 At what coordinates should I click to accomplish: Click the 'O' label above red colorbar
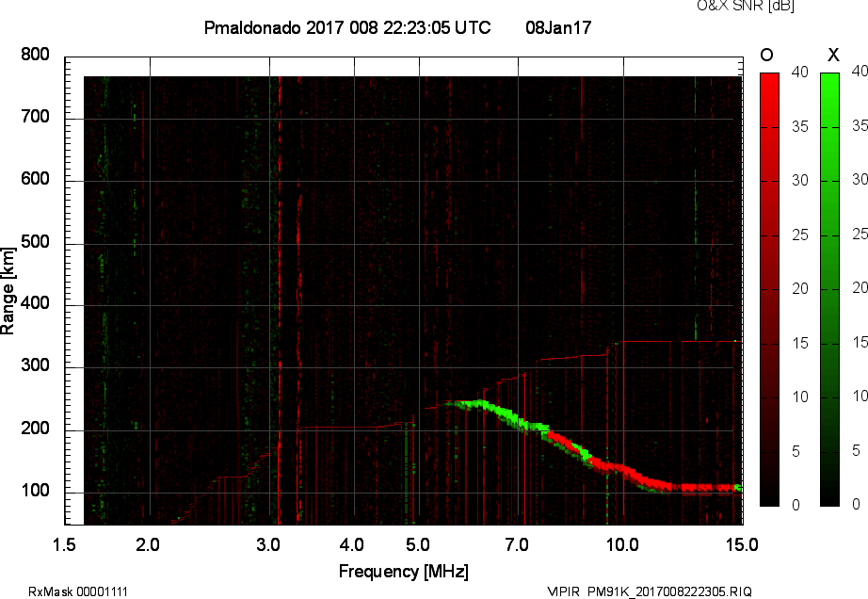click(766, 55)
